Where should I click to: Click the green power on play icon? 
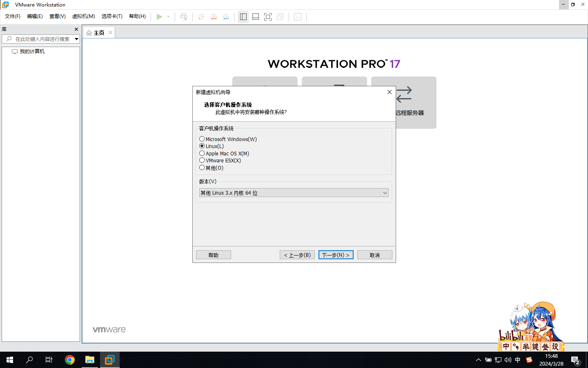click(x=159, y=17)
